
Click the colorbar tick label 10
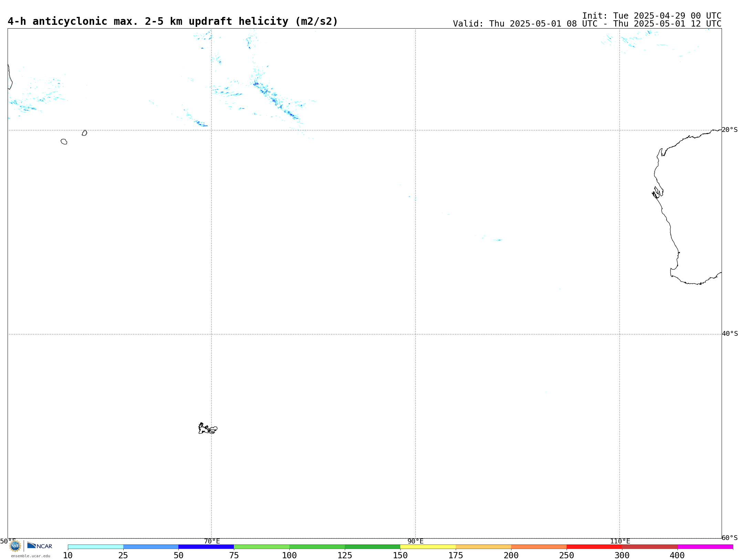[68, 555]
